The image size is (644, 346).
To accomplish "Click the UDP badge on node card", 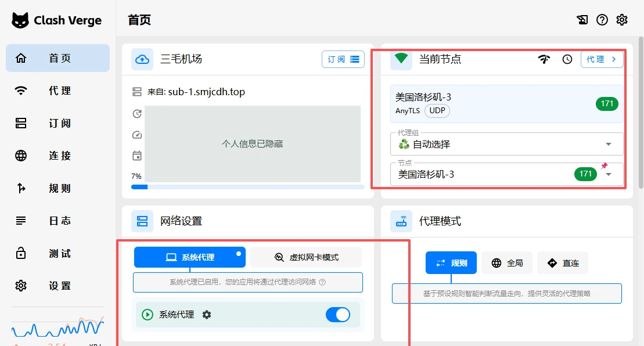I will (x=437, y=111).
